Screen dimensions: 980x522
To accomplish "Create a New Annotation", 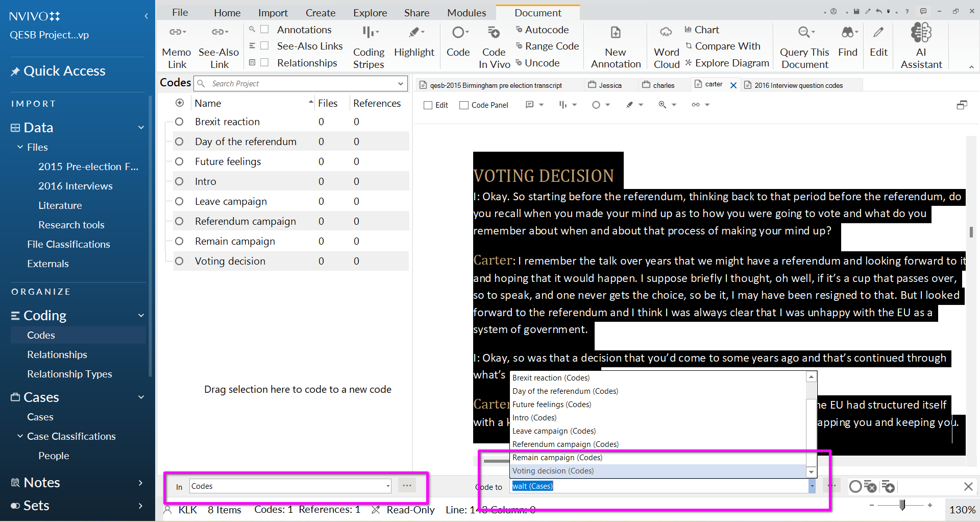I will coord(616,33).
